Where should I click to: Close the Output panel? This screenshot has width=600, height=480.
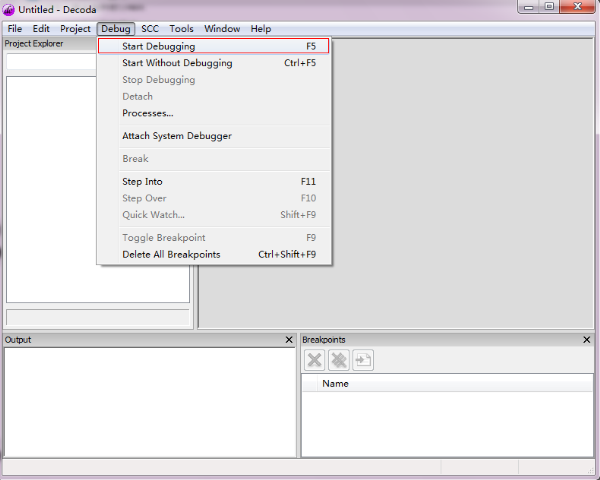coord(289,340)
